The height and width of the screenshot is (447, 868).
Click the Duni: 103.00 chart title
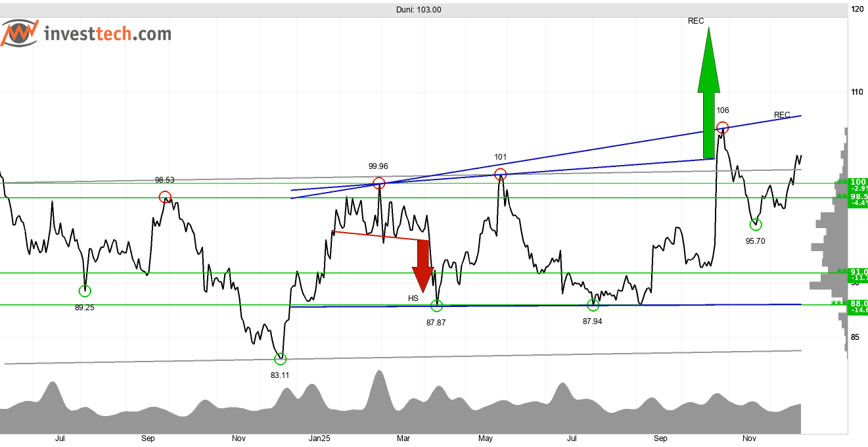point(421,10)
